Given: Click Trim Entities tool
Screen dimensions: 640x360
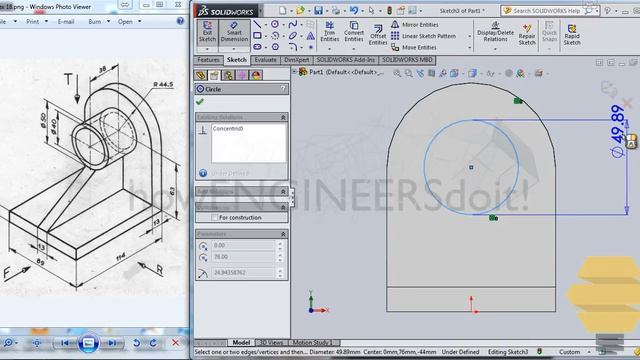Looking at the screenshot, I should coord(329,32).
